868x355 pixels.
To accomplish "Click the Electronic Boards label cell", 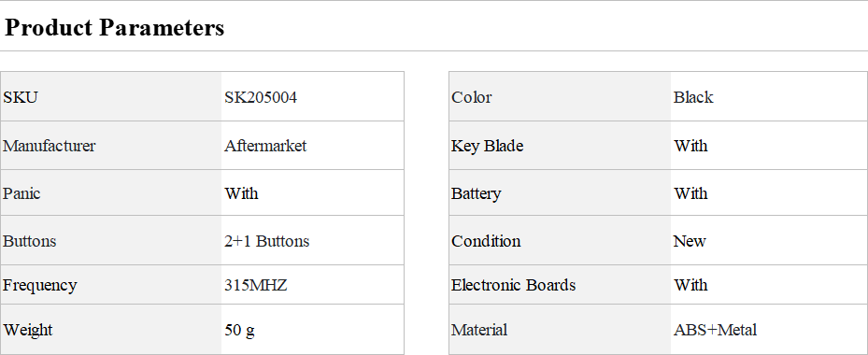I will [x=560, y=285].
